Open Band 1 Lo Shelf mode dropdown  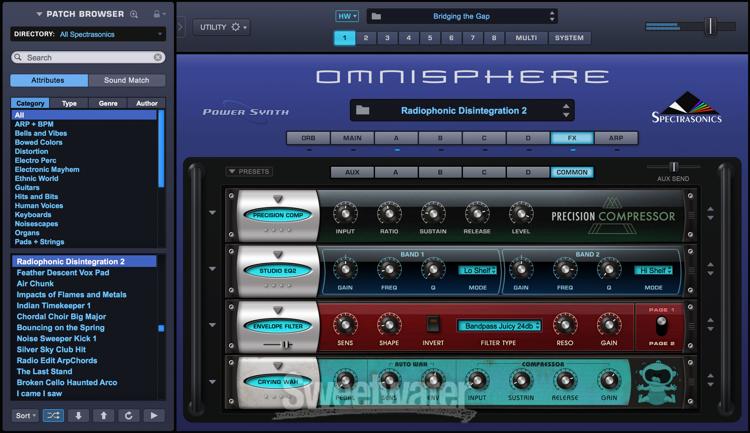(478, 270)
